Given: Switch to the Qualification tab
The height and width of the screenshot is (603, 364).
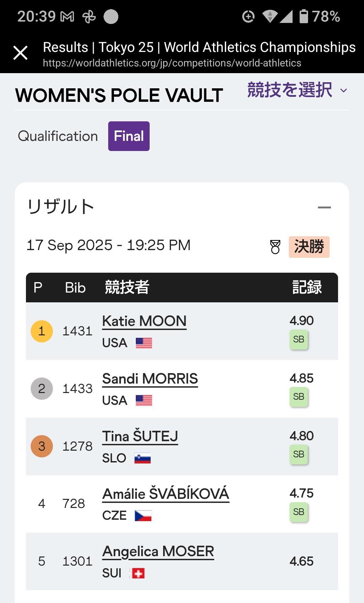Looking at the screenshot, I should tap(58, 136).
